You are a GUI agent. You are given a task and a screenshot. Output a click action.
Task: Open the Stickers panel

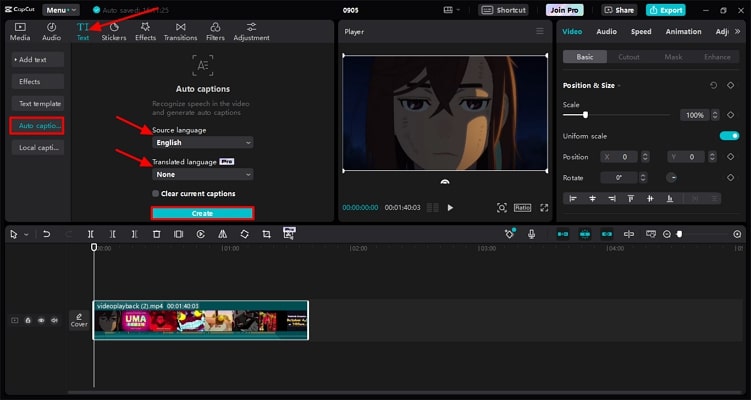pos(113,31)
